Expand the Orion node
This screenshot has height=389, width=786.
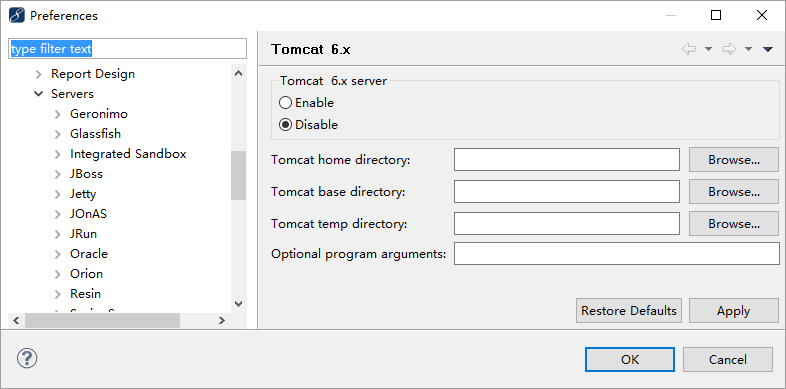click(x=58, y=274)
